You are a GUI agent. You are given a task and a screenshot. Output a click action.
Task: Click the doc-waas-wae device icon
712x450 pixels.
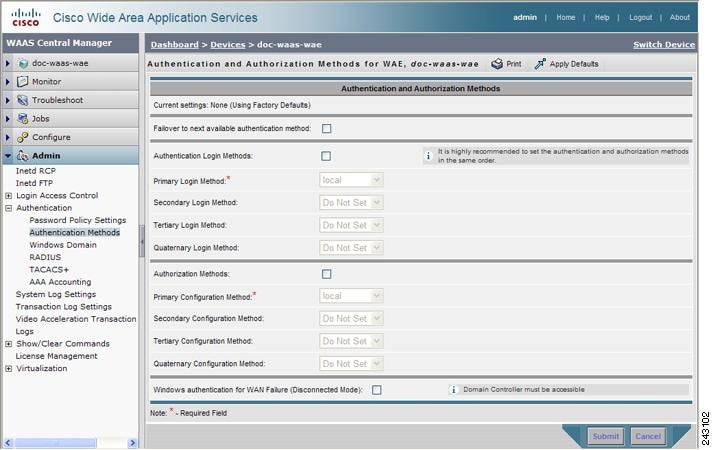(23, 64)
